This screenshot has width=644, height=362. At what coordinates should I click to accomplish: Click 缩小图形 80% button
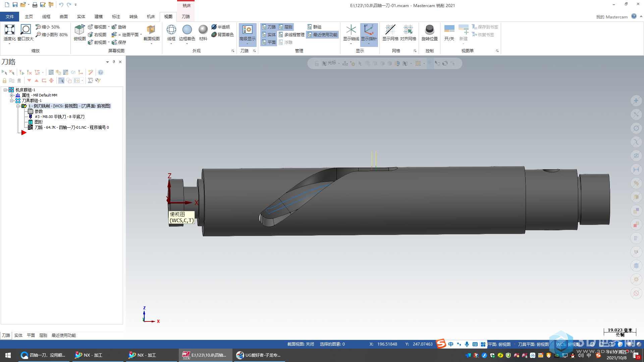pos(52,35)
